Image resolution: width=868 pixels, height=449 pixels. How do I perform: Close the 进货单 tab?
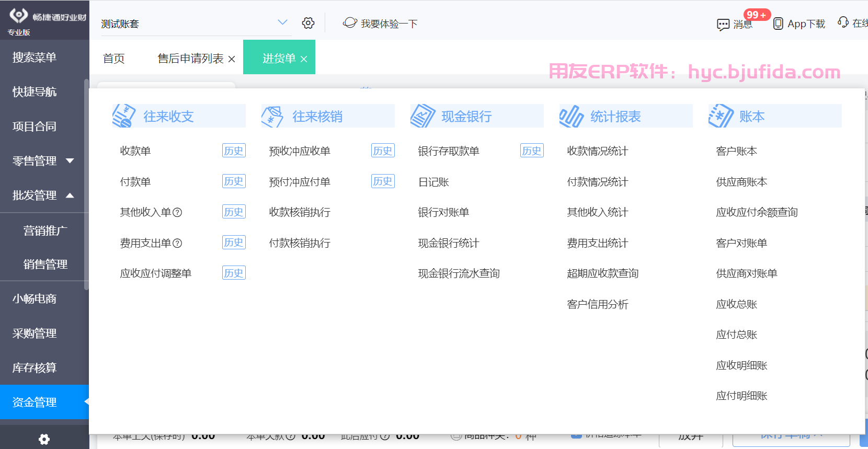(304, 59)
